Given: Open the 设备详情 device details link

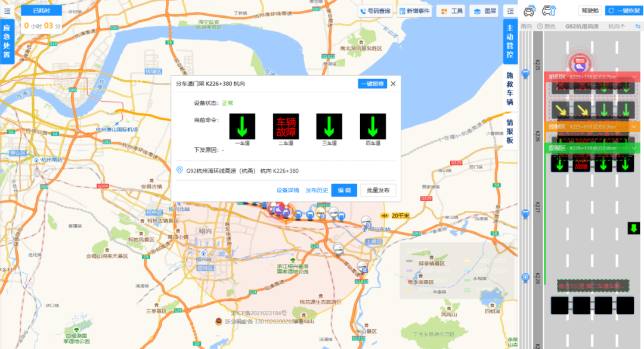Looking at the screenshot, I should [287, 191].
